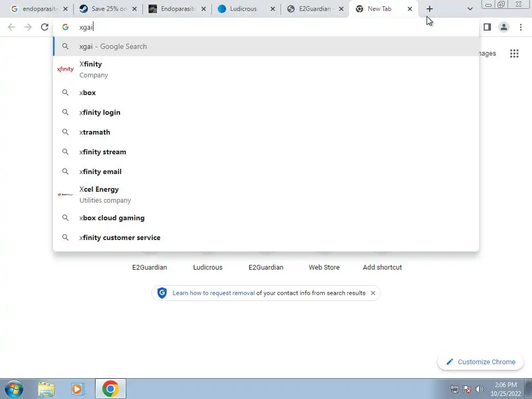Viewport: 532px width, 399px height.
Task: Close the E2Guardian tab
Action: pos(341,9)
